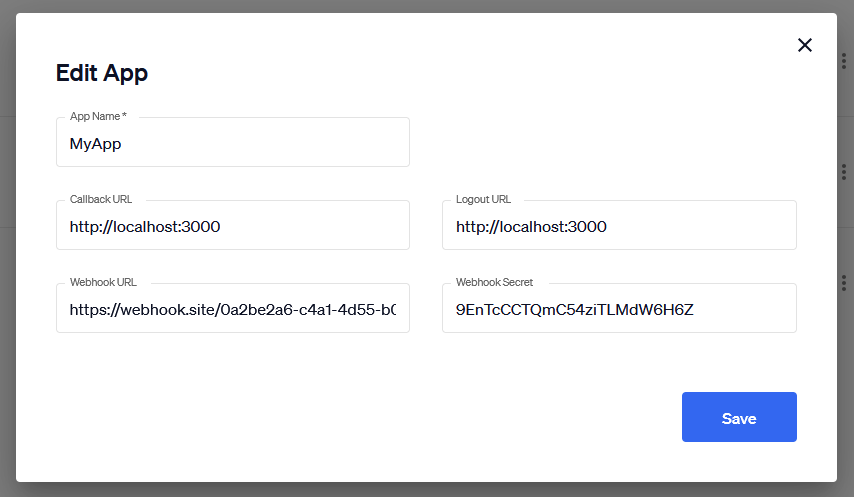
Task: Click the "Webhook Secret" floating label
Action: click(x=494, y=283)
